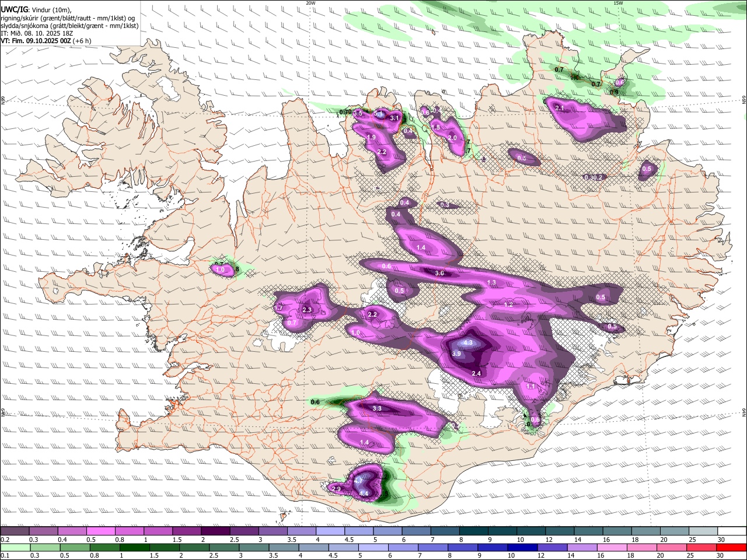Click the 1.1 precipitation value in the southeast

tap(530, 386)
